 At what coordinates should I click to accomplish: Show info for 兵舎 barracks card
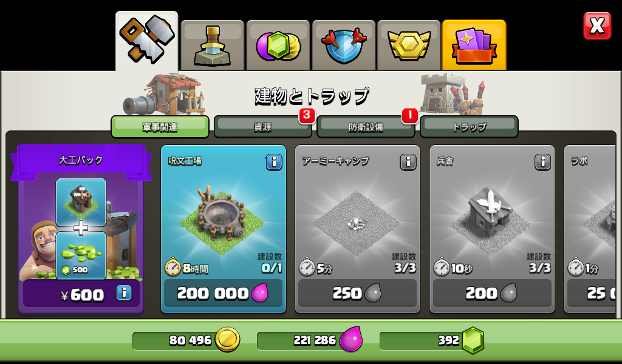tap(542, 162)
